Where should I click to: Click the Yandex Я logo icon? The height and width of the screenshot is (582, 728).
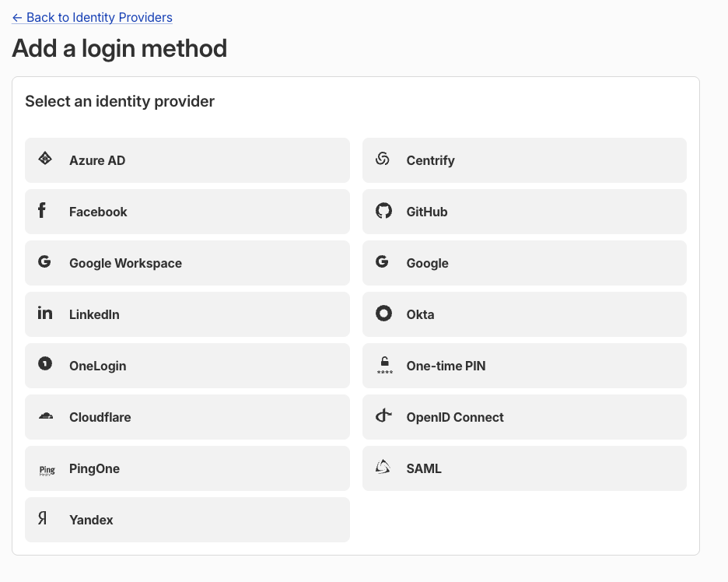pos(42,518)
